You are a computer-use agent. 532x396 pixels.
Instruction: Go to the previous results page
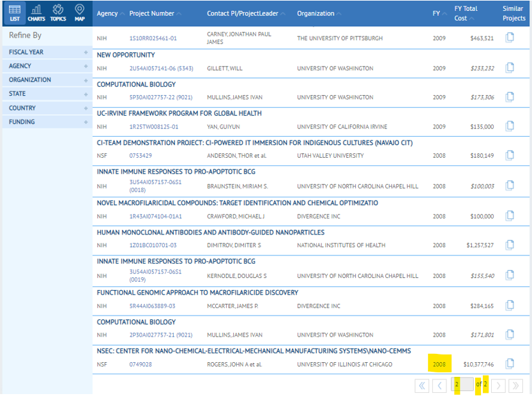439,386
